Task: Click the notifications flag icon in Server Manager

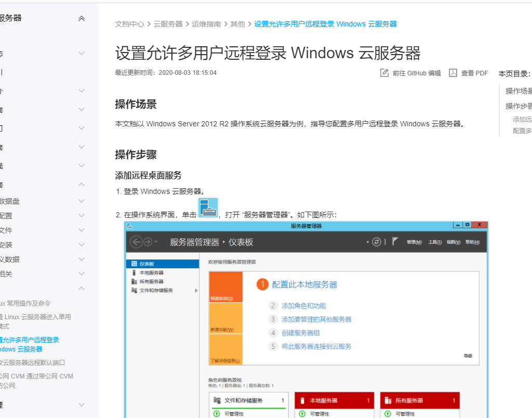Action: (395, 242)
